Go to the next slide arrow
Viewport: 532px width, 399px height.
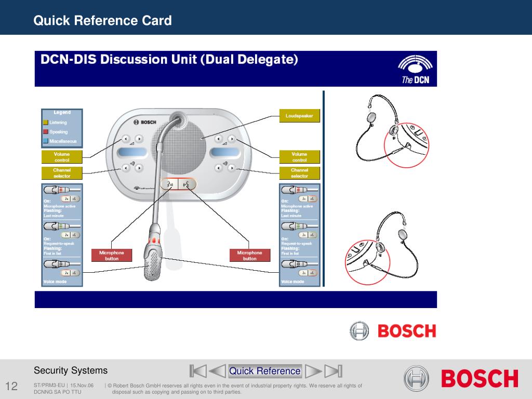[x=313, y=371]
